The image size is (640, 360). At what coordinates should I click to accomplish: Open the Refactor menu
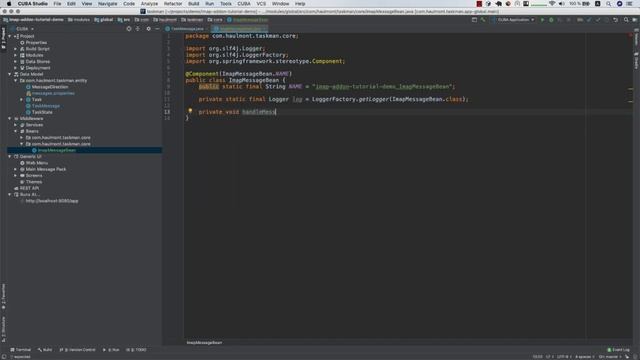(x=173, y=4)
